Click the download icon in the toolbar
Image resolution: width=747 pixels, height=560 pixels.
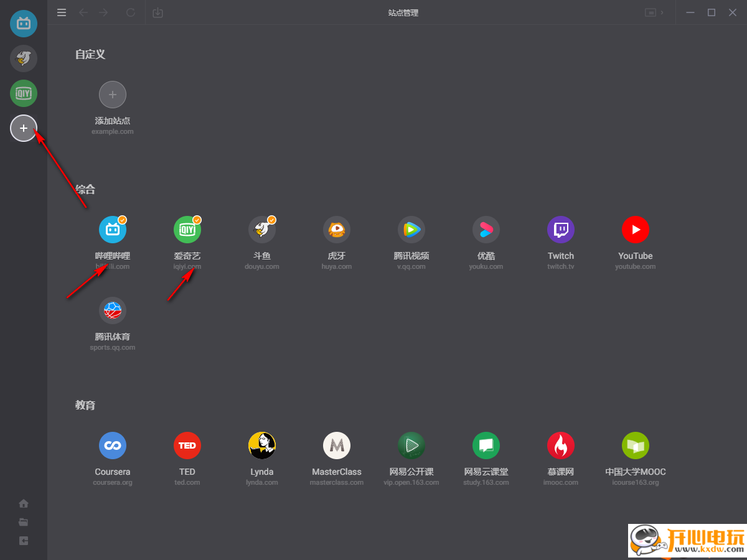click(158, 12)
